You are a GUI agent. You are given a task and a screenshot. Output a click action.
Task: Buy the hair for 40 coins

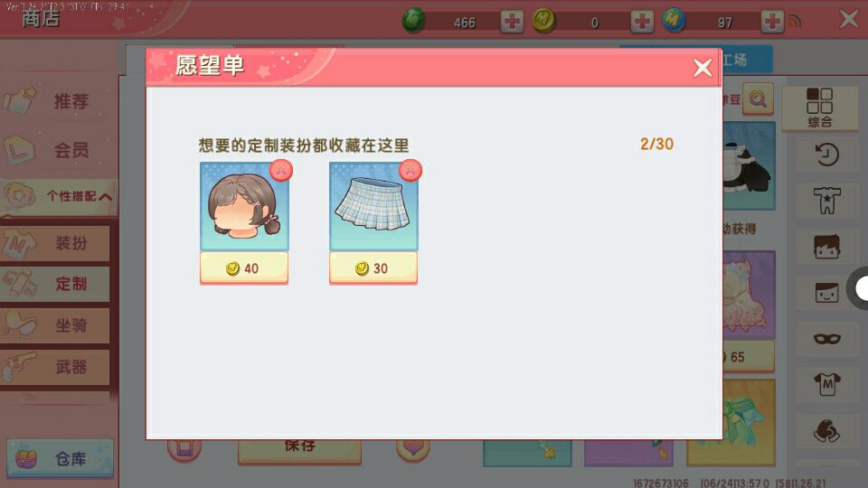pyautogui.click(x=243, y=268)
